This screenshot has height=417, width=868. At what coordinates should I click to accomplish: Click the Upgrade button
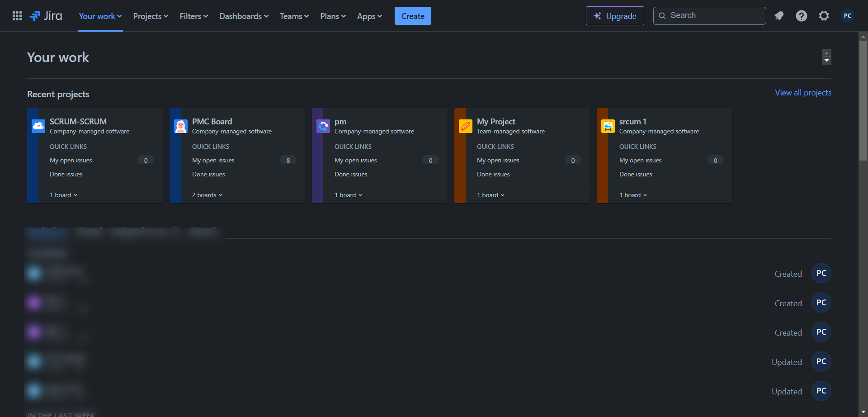point(615,16)
